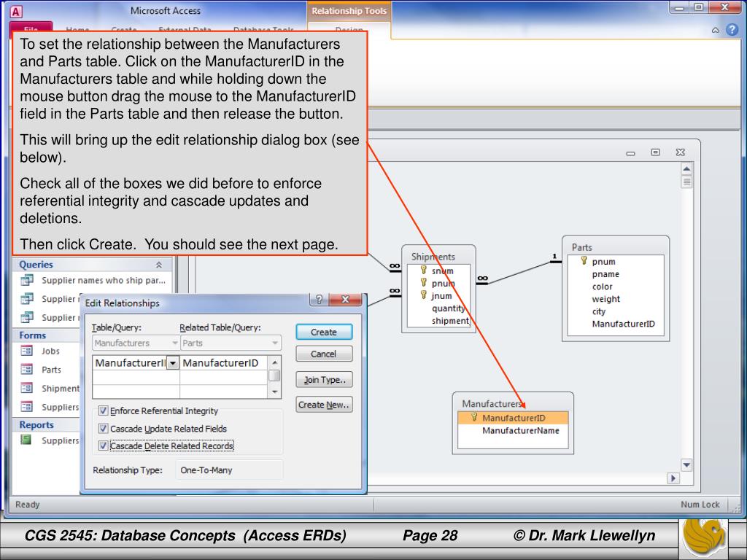Collapse the ribbon with the caret icon

point(716,31)
